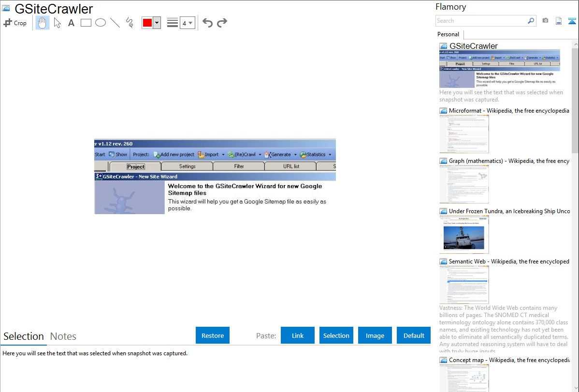Click the Default paste button
579x392 pixels.
414,335
